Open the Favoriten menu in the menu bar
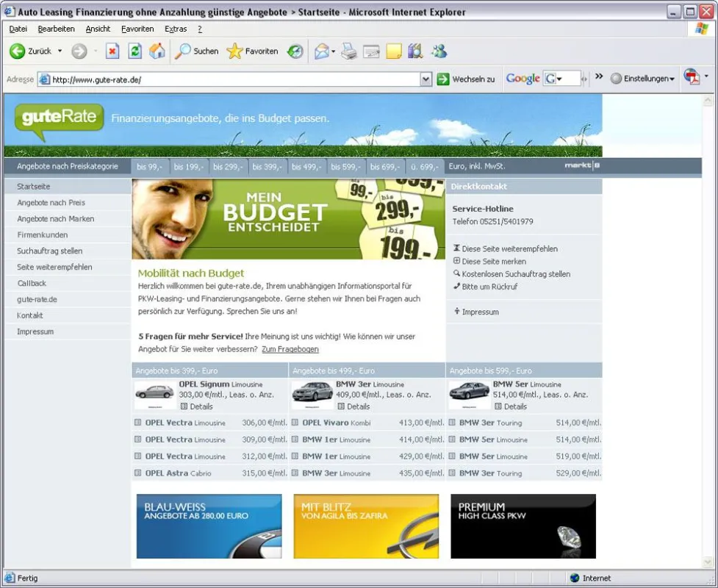Screen dimensions: 718x588 137,29
